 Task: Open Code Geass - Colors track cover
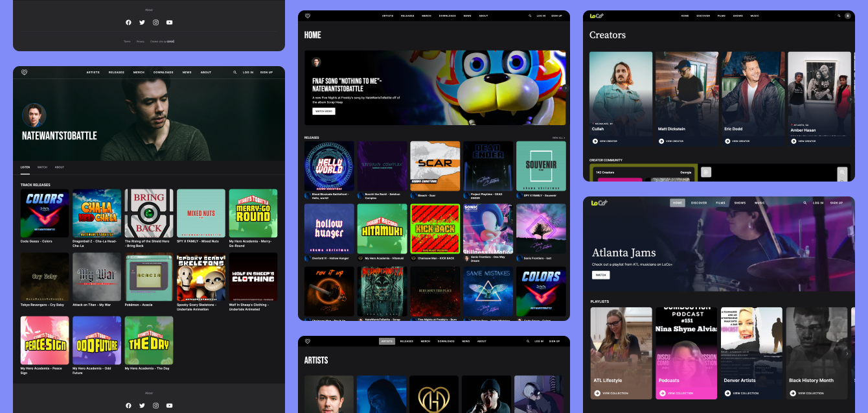click(x=45, y=213)
